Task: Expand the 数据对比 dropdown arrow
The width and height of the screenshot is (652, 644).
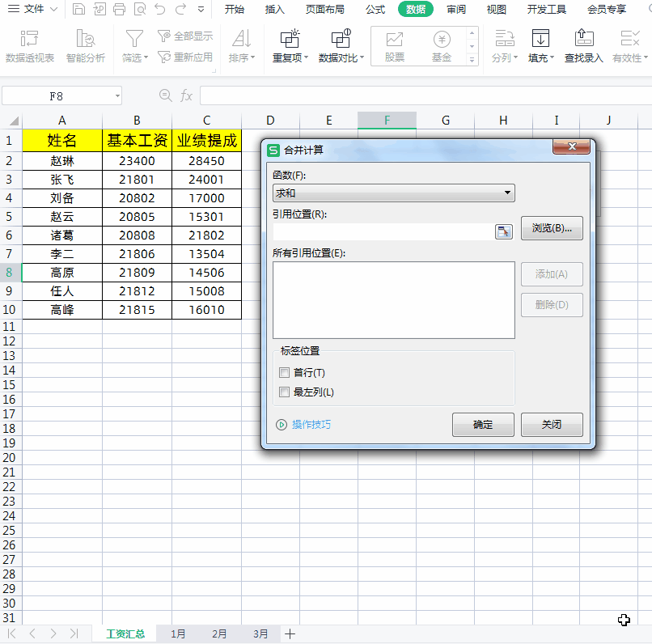Action: (x=362, y=57)
